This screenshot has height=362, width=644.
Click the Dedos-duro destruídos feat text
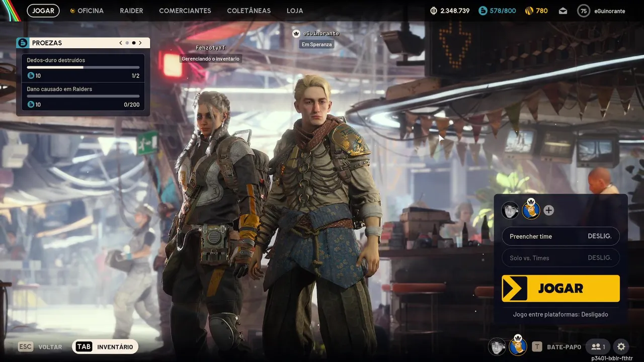pos(56,60)
